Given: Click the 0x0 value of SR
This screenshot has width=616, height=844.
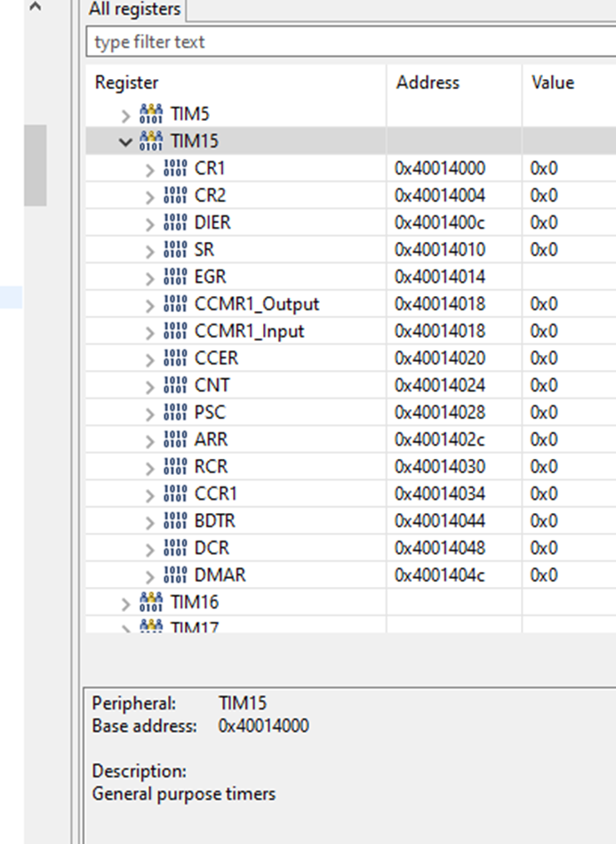Looking at the screenshot, I should click(x=544, y=249).
